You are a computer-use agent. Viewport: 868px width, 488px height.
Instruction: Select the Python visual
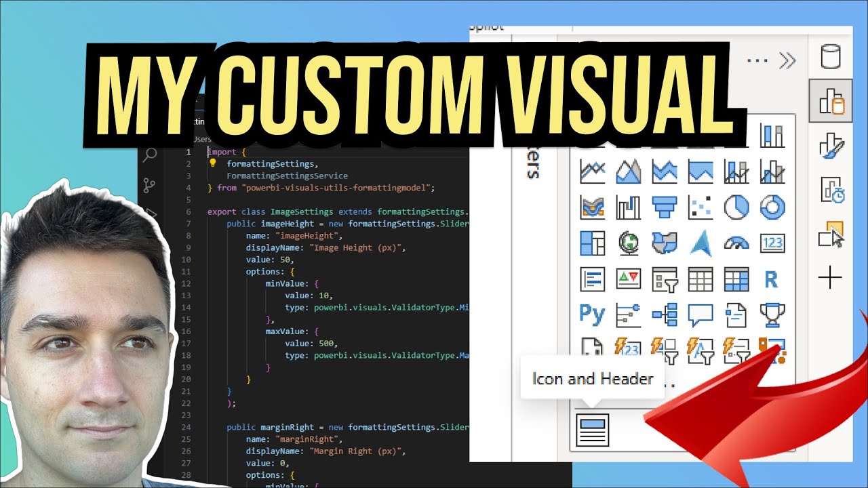pos(593,314)
